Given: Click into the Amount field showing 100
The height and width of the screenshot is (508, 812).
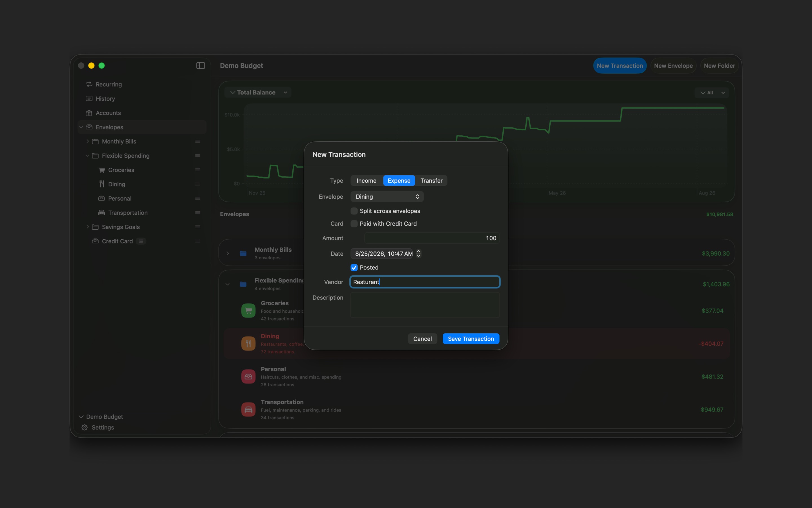Looking at the screenshot, I should [432, 238].
